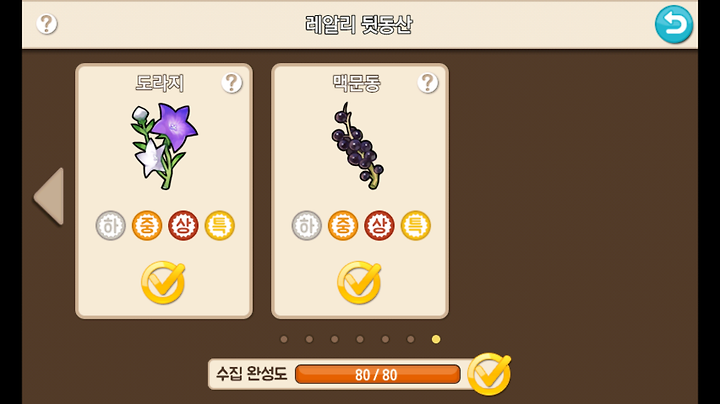
Task: Select the 중 grade badge on 도라지
Action: [x=147, y=225]
